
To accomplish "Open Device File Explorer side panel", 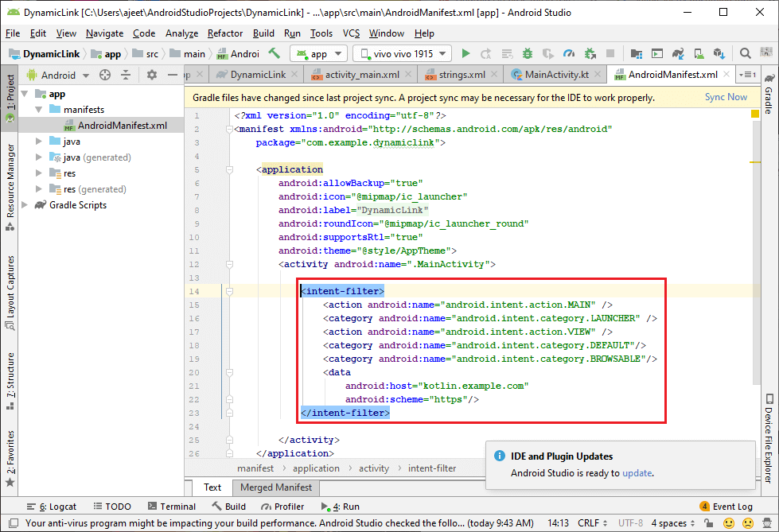I will click(x=769, y=439).
